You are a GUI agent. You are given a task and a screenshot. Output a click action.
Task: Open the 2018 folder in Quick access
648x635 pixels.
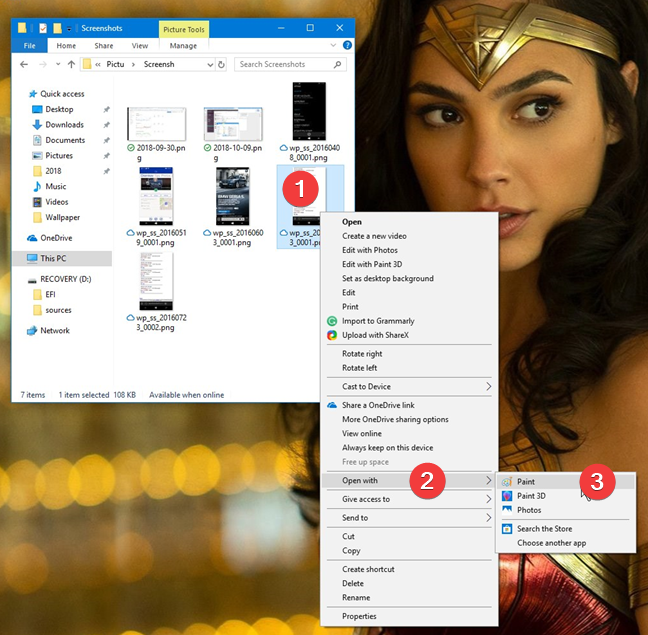pos(53,171)
